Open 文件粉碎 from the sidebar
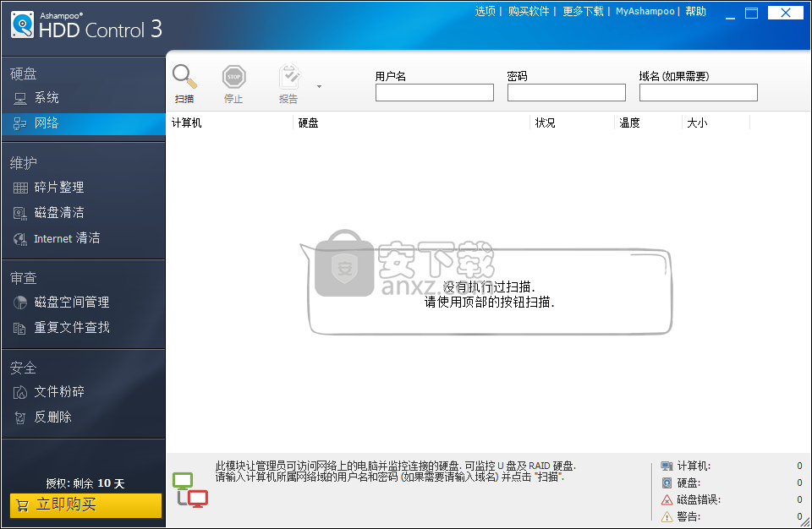This screenshot has height=529, width=812. [x=84, y=392]
